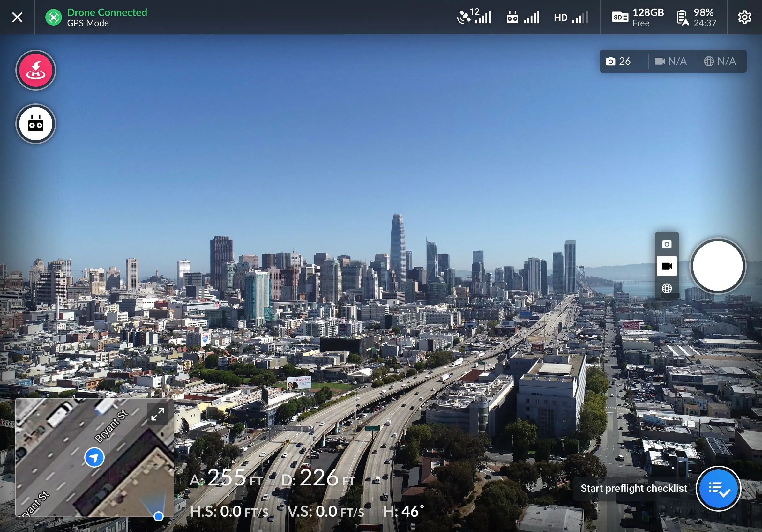
Task: Tap heading 46° readout
Action: (x=404, y=512)
